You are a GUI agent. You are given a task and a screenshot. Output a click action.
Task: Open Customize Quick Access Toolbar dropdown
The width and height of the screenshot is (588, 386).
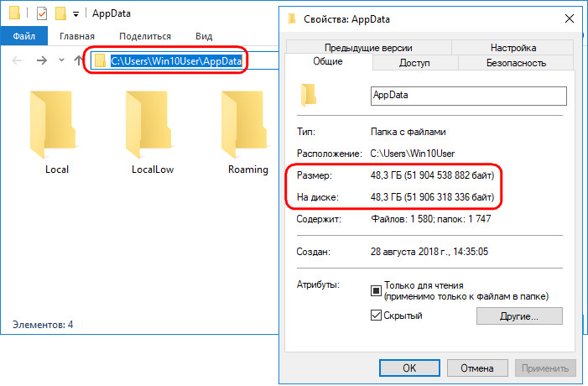coord(75,14)
